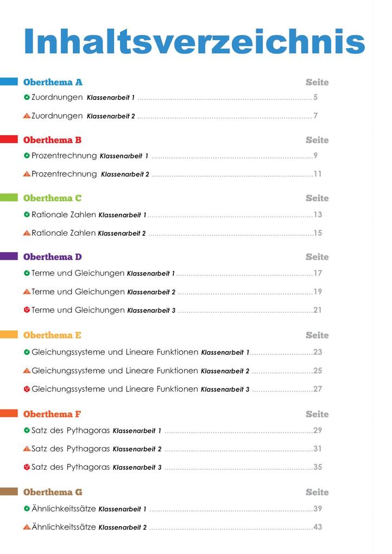
Task: Click orange triangle icon beside Rationale Zahlen Klassenarbeit 2
Action: tap(27, 233)
